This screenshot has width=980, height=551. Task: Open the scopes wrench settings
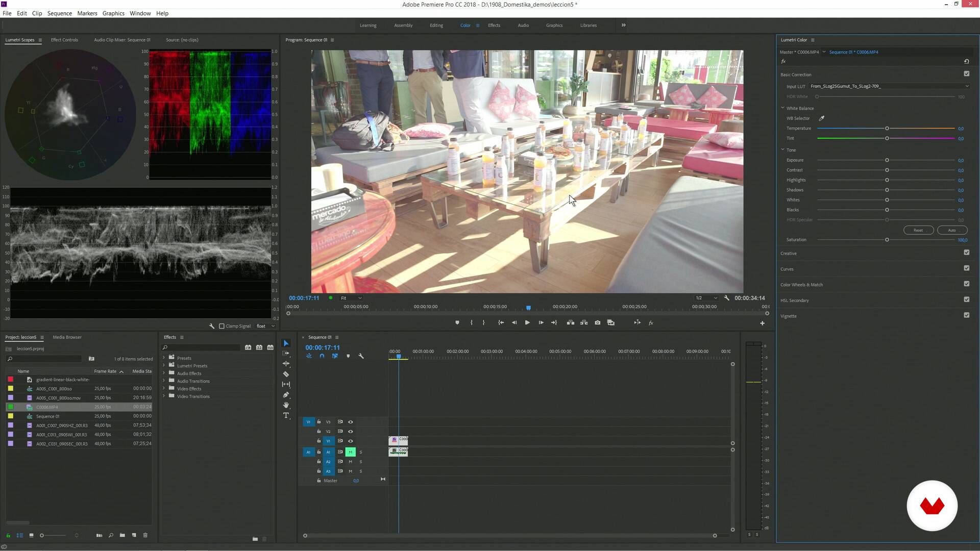212,326
